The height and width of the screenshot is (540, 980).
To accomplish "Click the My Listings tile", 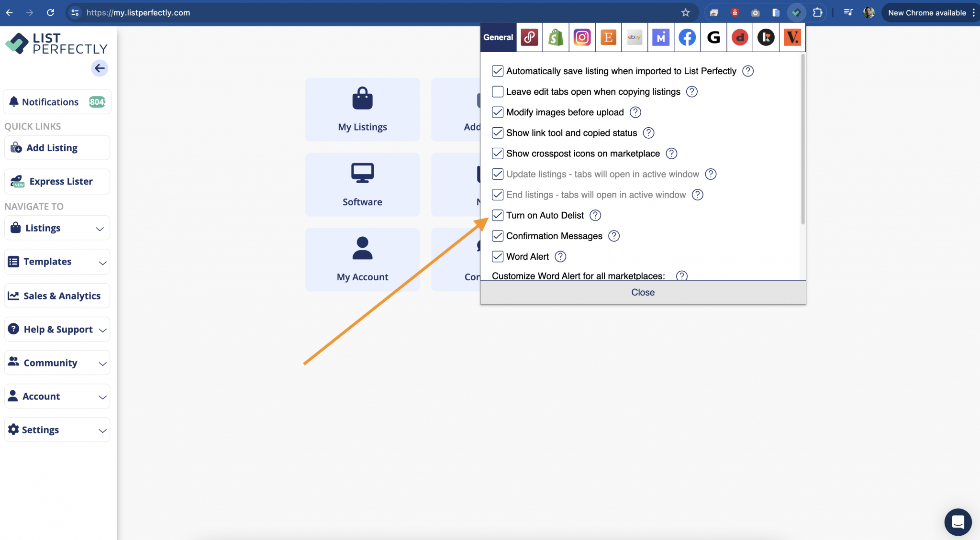I will [x=362, y=109].
